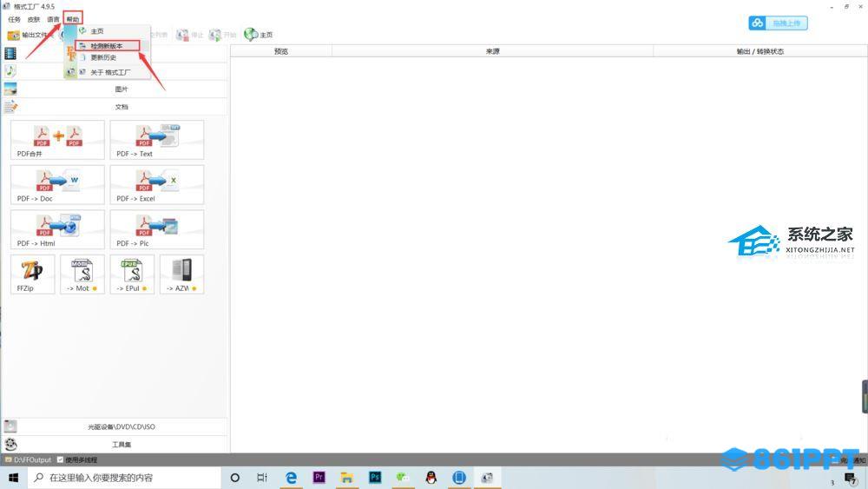This screenshot has width=868, height=489.
Task: Click the 帮助 help menu
Action: click(x=73, y=19)
